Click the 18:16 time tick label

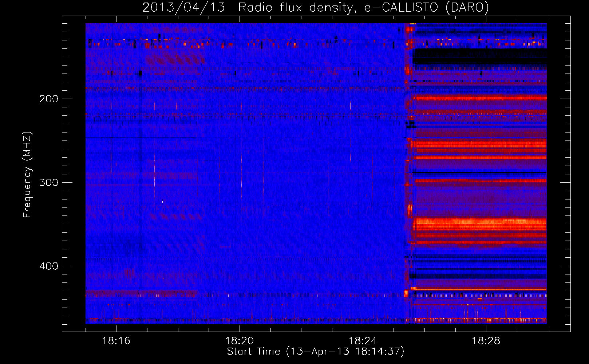pyautogui.click(x=116, y=341)
